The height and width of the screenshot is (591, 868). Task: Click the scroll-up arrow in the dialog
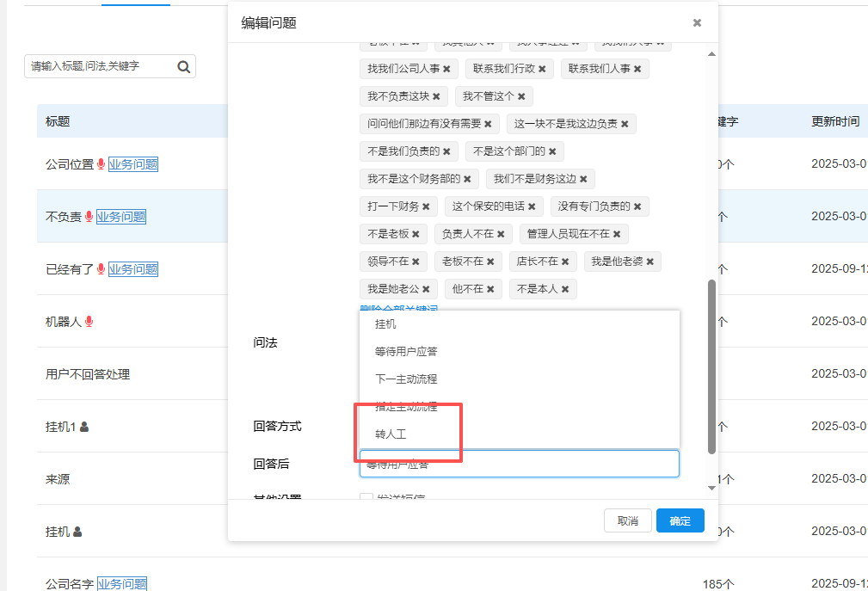pyautogui.click(x=712, y=54)
